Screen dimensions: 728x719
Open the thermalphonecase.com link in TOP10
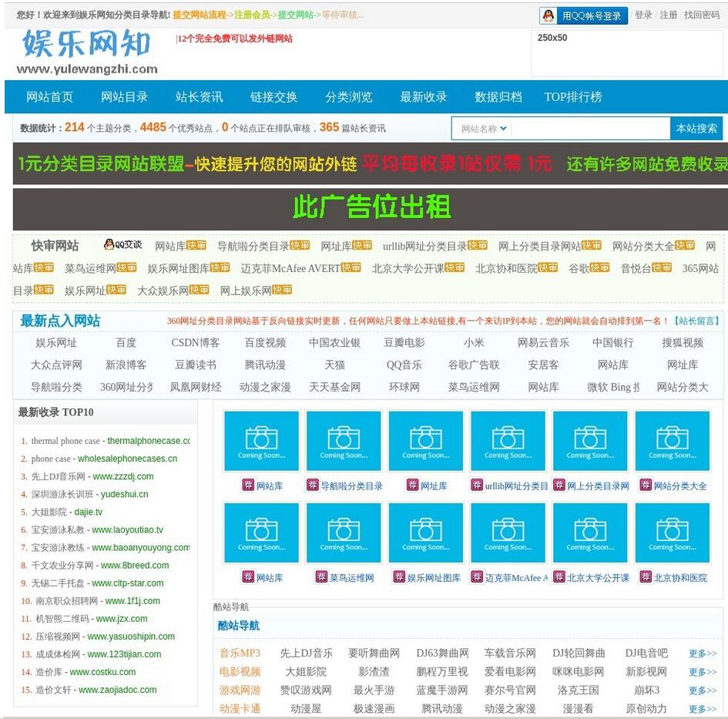tap(149, 441)
